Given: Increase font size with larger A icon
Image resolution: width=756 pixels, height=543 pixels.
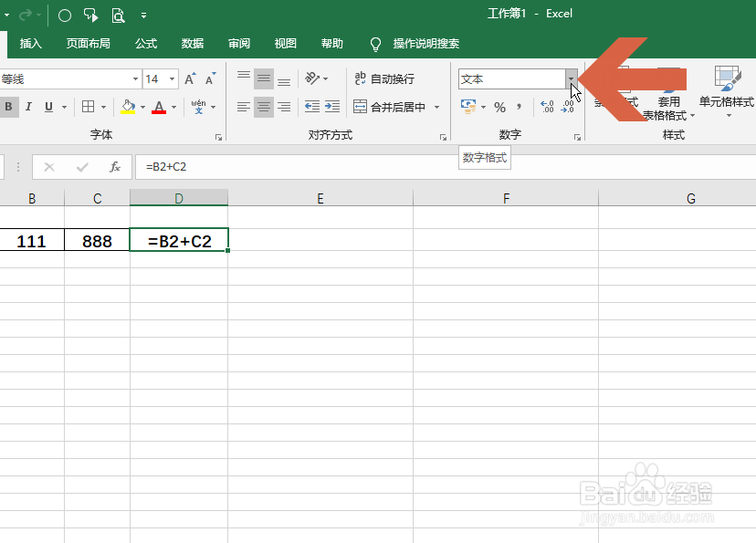Looking at the screenshot, I should click(190, 79).
